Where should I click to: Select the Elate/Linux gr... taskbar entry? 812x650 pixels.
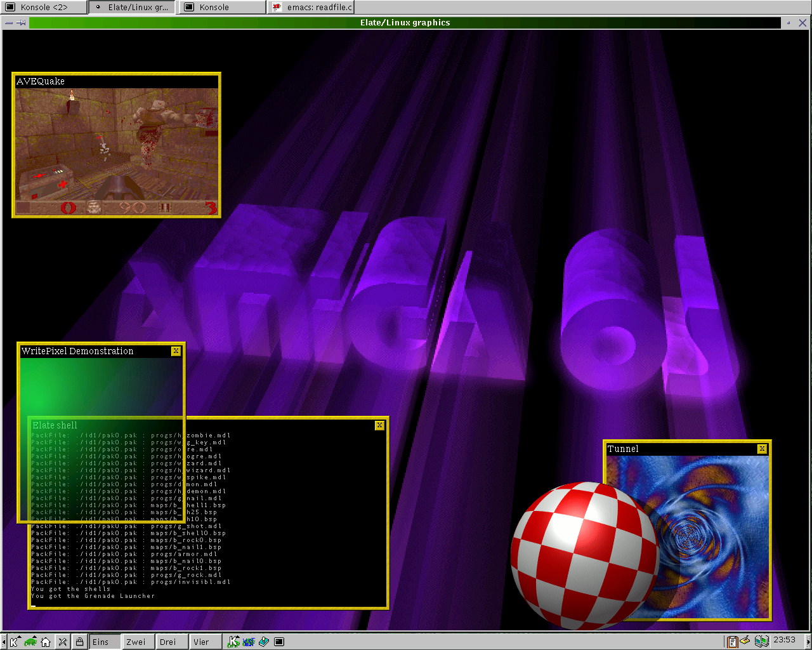click(x=133, y=7)
